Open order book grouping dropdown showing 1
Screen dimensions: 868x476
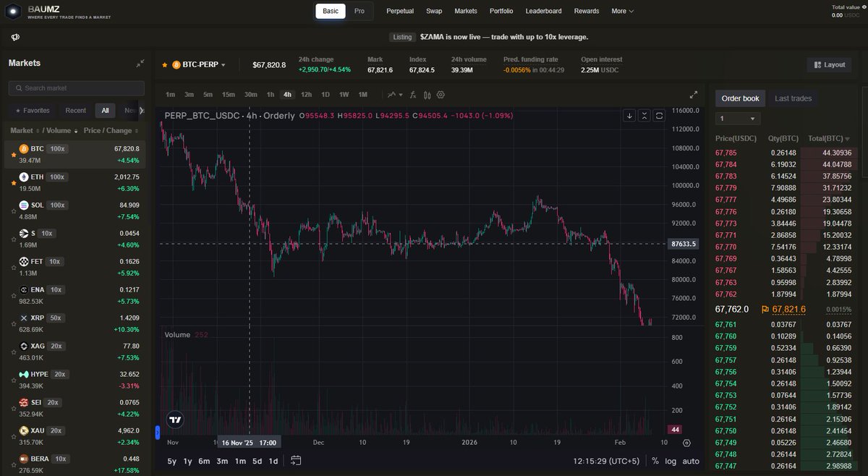point(738,119)
